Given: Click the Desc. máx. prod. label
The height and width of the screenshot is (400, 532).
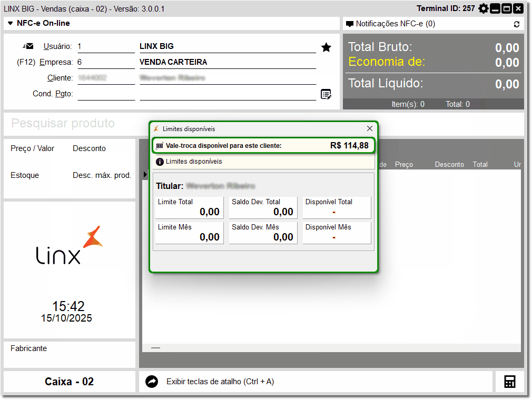Looking at the screenshot, I should pos(102,175).
